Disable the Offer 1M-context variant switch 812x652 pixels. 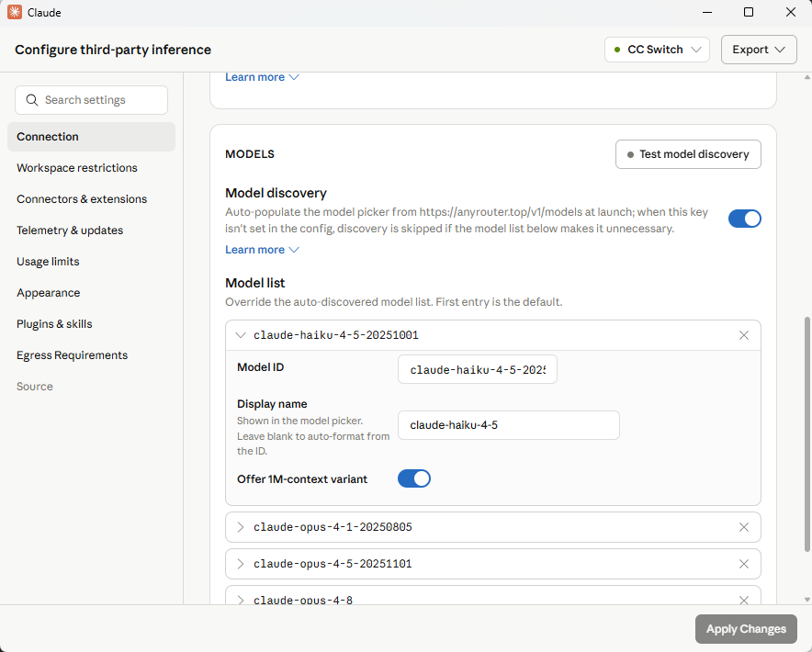click(x=413, y=478)
